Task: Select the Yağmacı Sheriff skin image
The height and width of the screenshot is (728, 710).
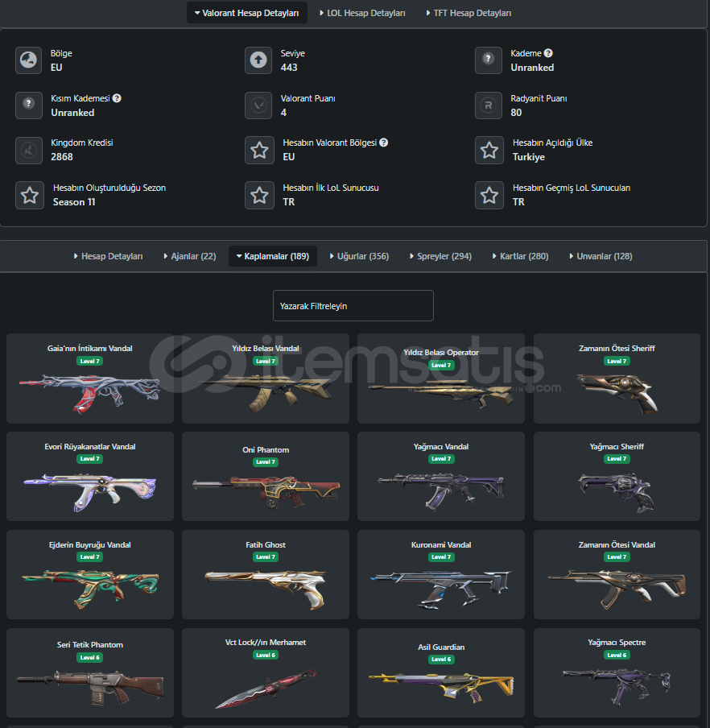Action: click(617, 492)
